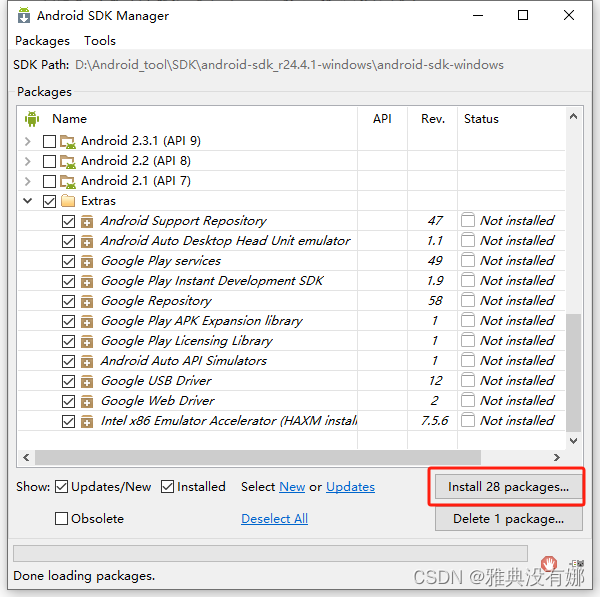Click package icon of Google Play services

pos(87,261)
